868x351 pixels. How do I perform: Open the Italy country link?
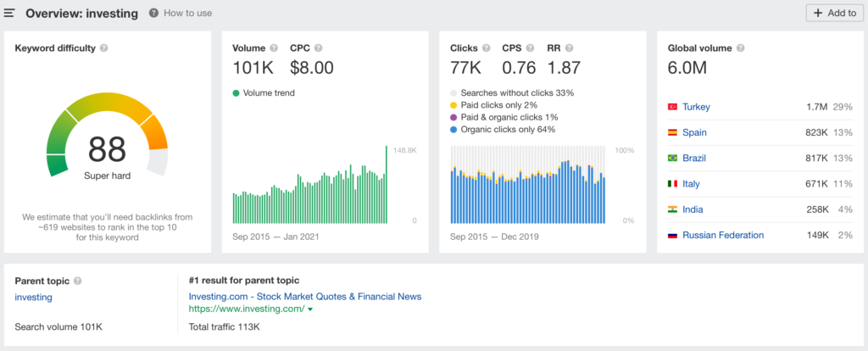coord(692,184)
